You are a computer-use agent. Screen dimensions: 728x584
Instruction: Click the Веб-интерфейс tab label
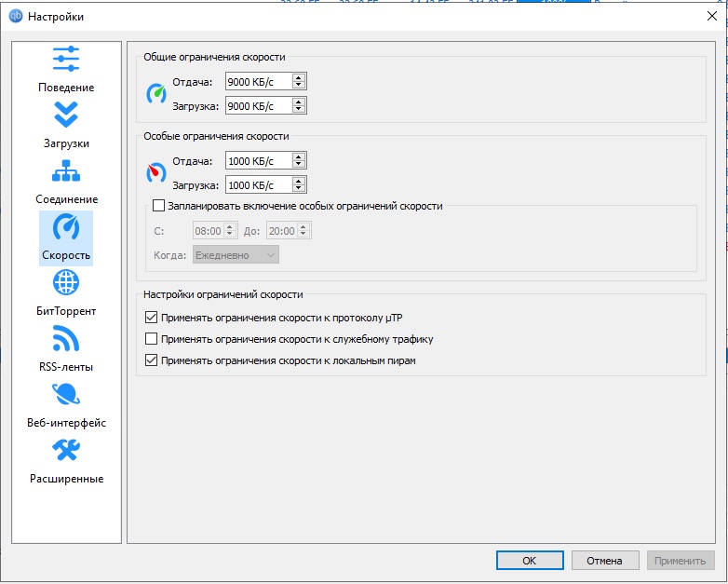(66, 423)
